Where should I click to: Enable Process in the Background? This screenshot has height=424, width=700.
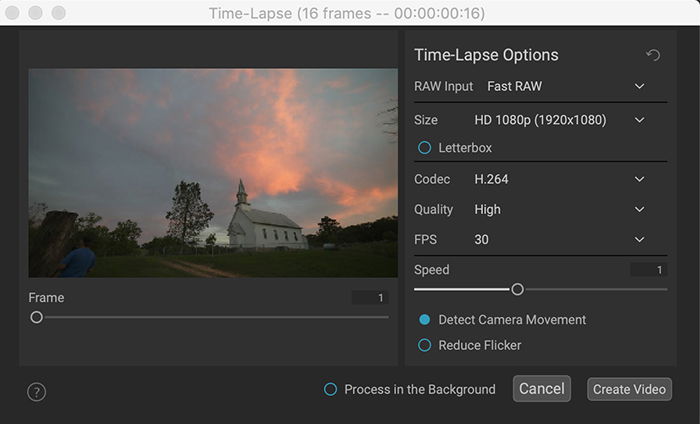(330, 389)
